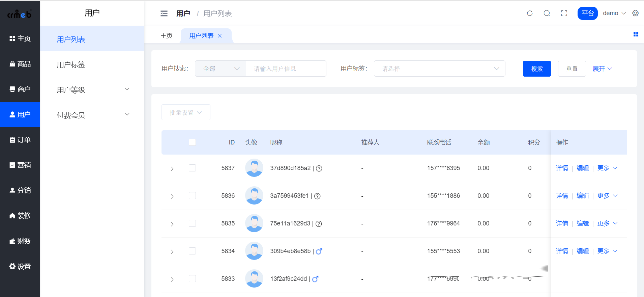Toggle fullscreen mode icon
This screenshot has height=297, width=644.
(x=564, y=13)
